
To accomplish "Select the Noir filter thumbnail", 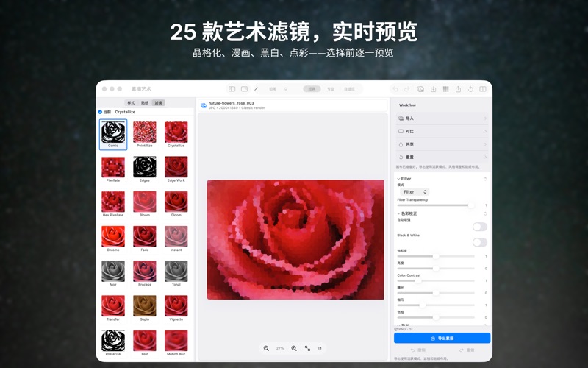I will (113, 273).
